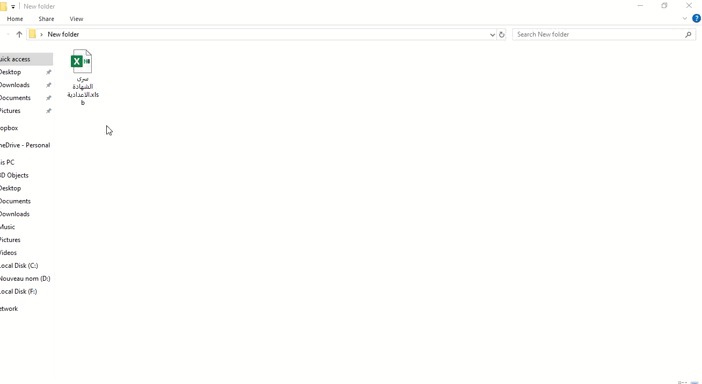Expand the address bar history dropdown
Image resolution: width=702 pixels, height=384 pixels.
(x=492, y=34)
